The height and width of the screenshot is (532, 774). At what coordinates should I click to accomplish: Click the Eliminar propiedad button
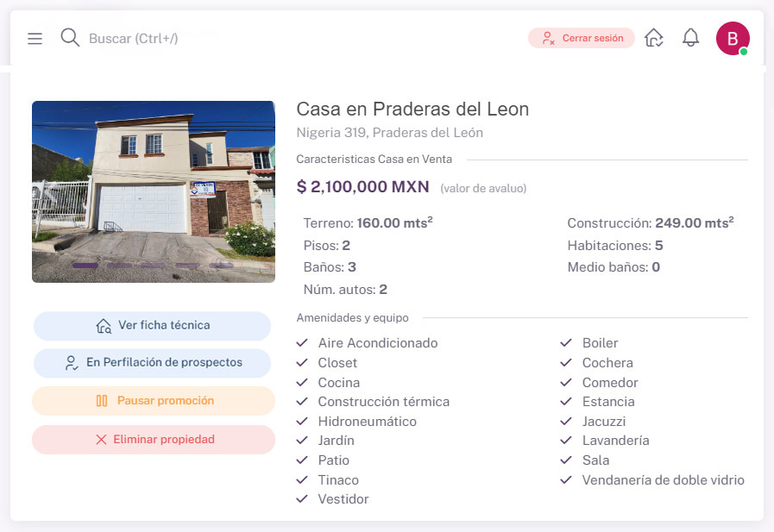(153, 440)
